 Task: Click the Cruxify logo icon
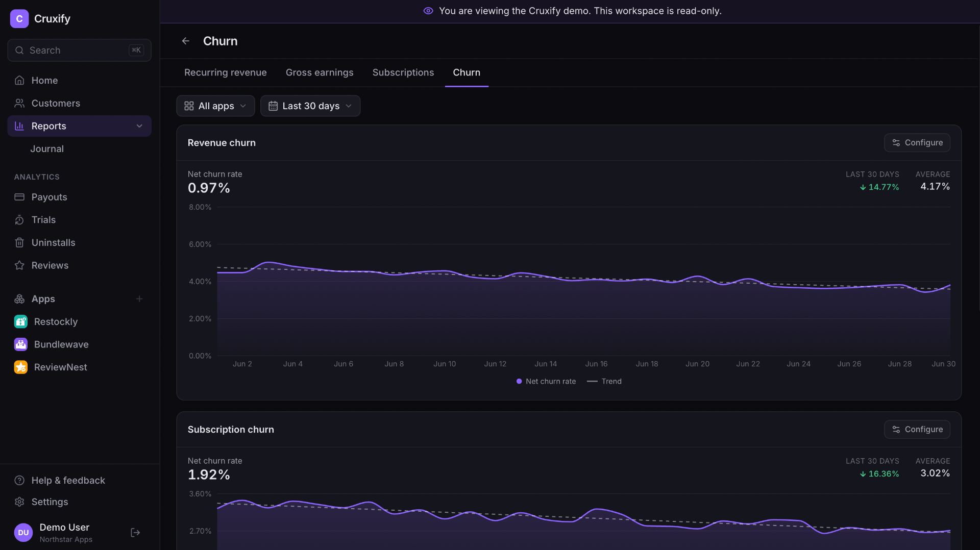[19, 19]
